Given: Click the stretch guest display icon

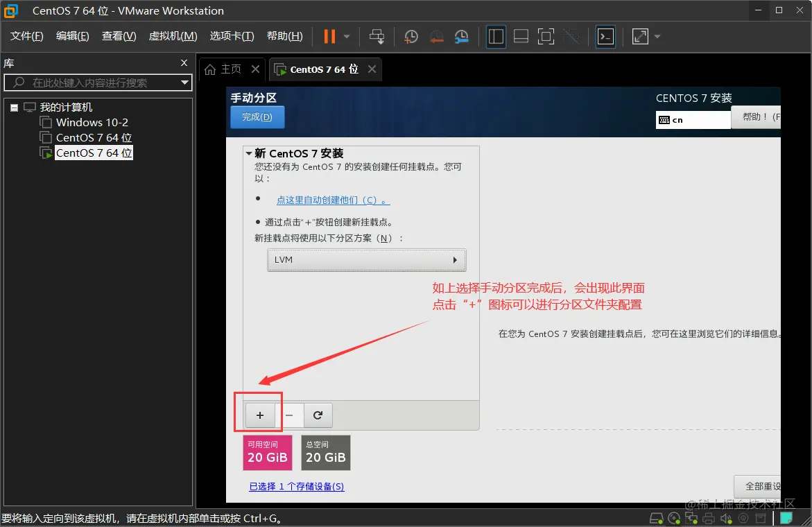Looking at the screenshot, I should click(x=640, y=36).
